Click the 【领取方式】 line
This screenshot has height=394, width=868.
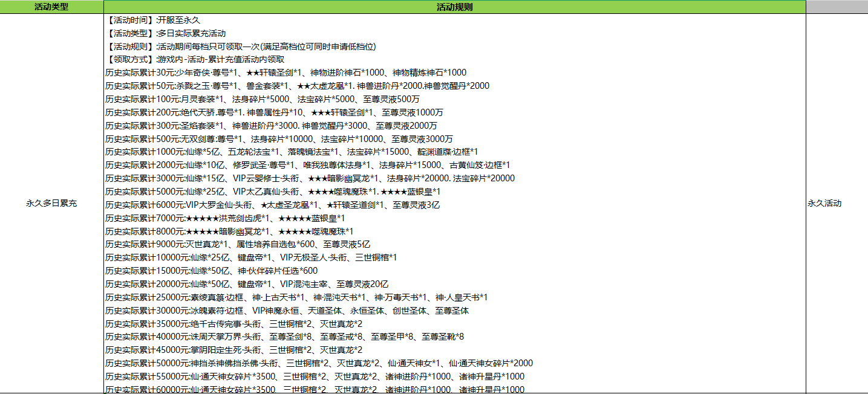pos(195,60)
